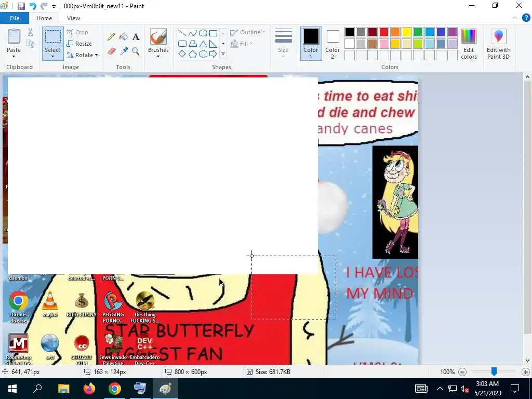Viewport: 532px width, 399px height.
Task: Select the Eraser tool
Action: 111,51
